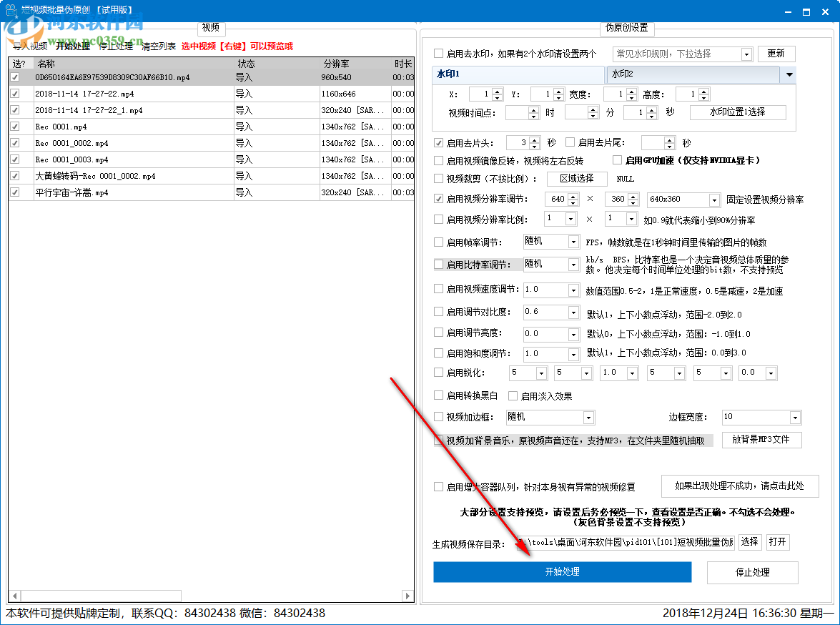The height and width of the screenshot is (625, 840).
Task: Increase the resolution height 360 stepper
Action: click(633, 197)
